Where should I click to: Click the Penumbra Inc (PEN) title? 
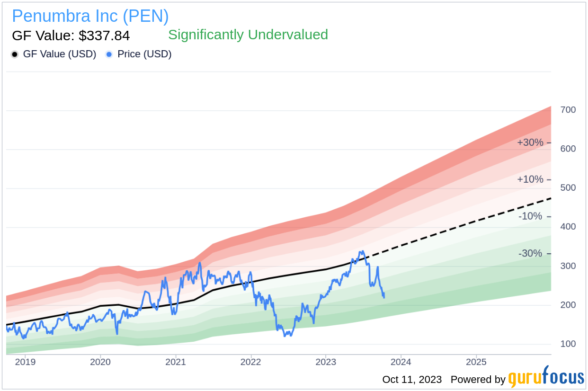click(x=90, y=16)
